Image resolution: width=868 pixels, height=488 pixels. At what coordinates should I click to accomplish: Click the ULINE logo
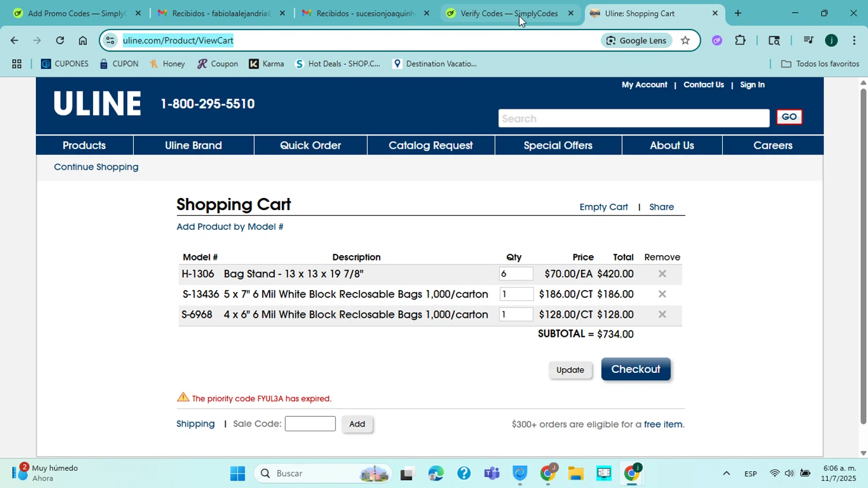[97, 104]
